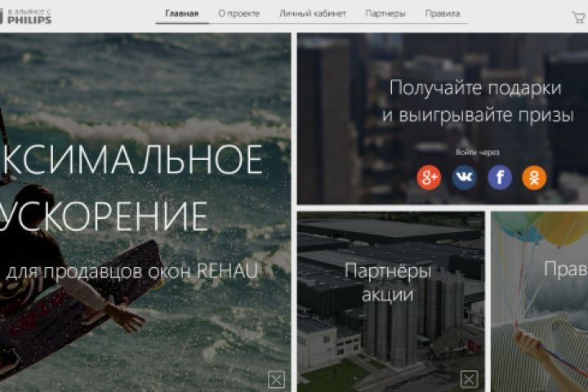Screen dimensions: 588x392
Task: Click expand icon on Партнёры акции tile
Action: [469, 379]
